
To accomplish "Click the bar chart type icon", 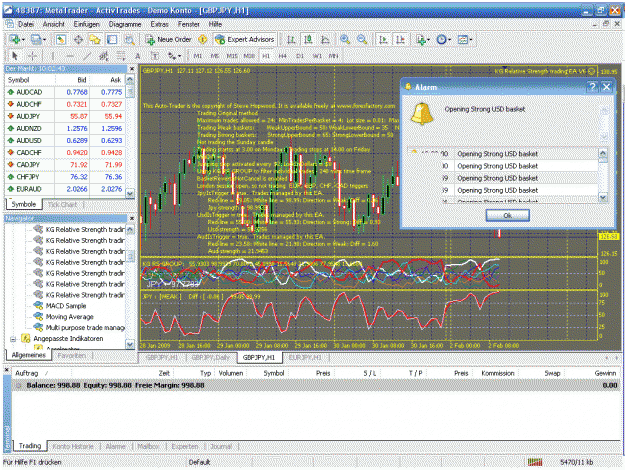I will (291, 39).
